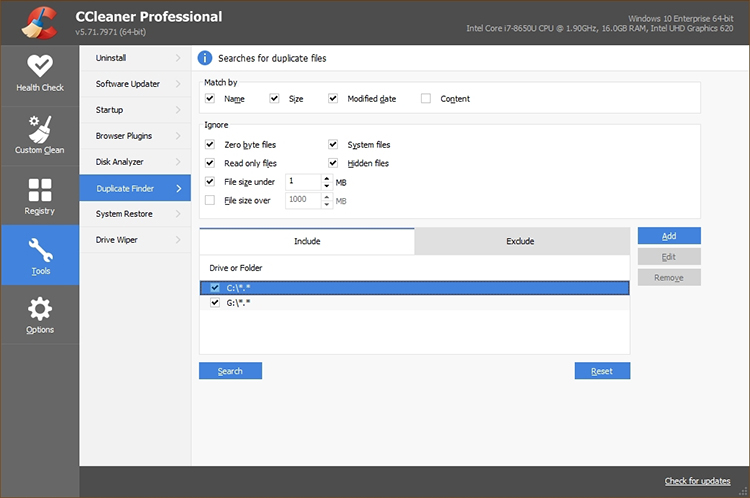Toggle the File size over checkbox

[210, 200]
